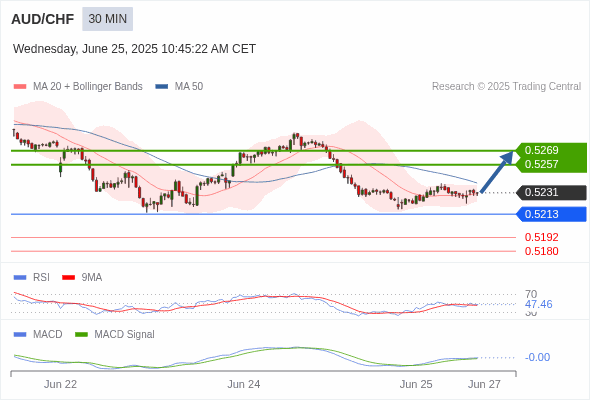Click the blue MACD legend swatch

(20, 335)
